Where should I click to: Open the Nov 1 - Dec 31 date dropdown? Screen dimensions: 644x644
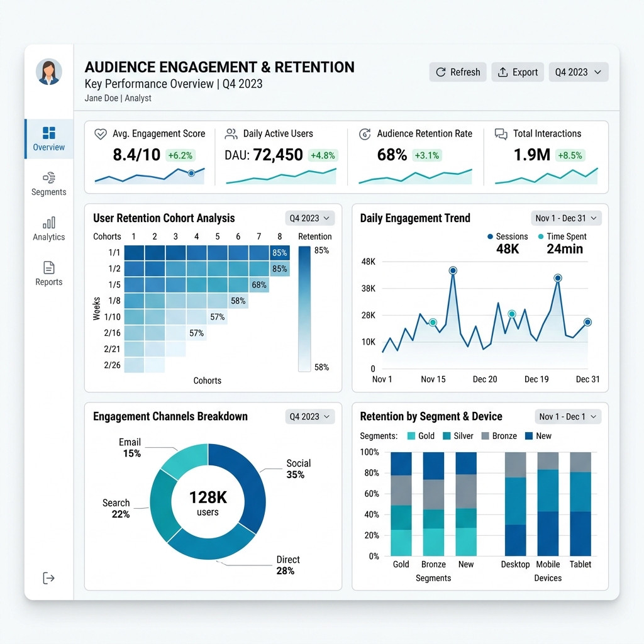[566, 218]
